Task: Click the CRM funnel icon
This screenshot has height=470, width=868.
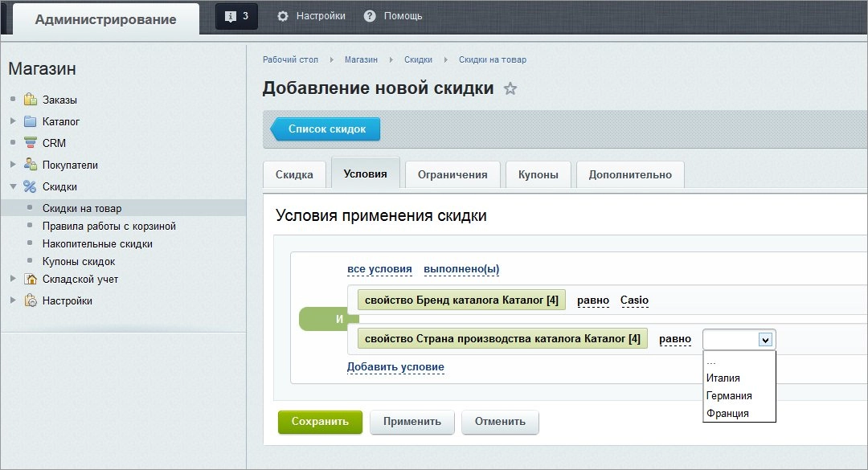Action: pyautogui.click(x=31, y=143)
